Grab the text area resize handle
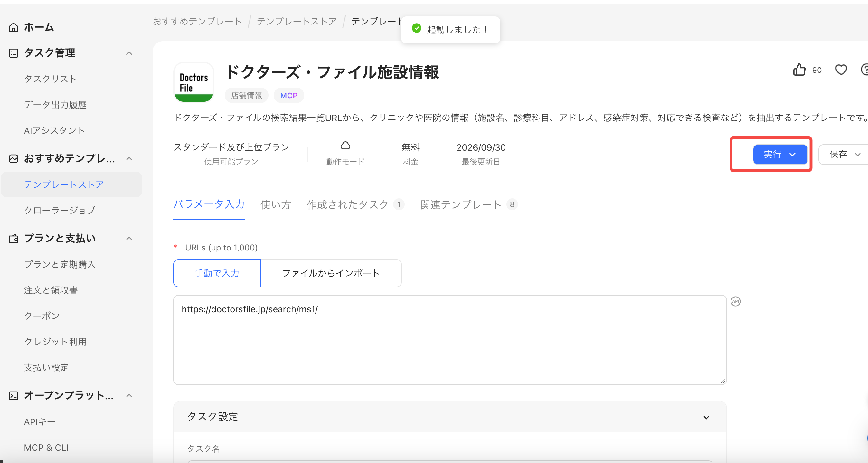This screenshot has width=868, height=463. point(722,381)
